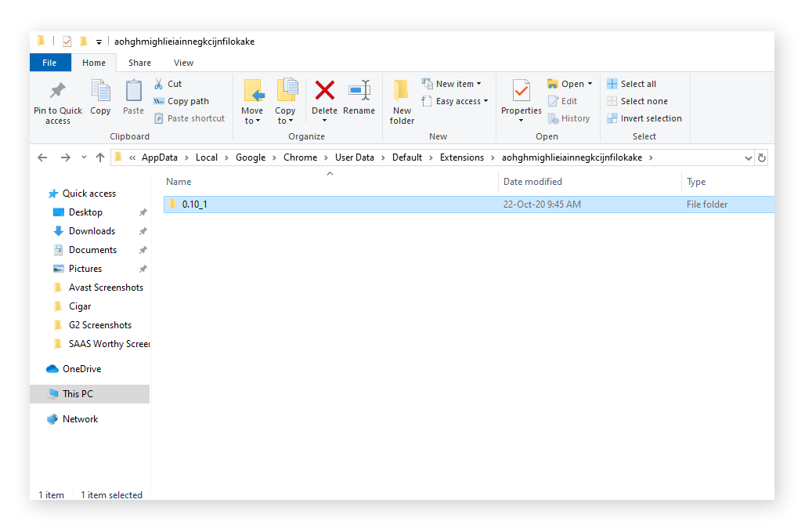This screenshot has height=532, width=812.
Task: Delete the selected item using the red X
Action: point(324,94)
